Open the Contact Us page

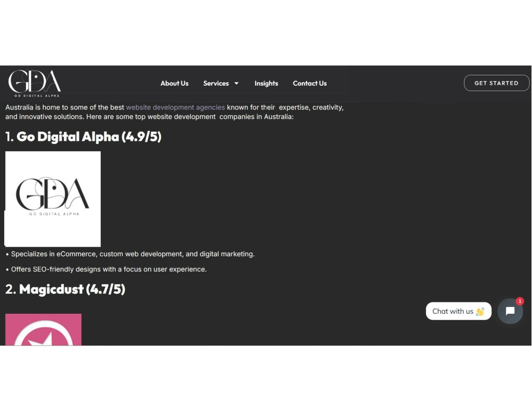[310, 83]
